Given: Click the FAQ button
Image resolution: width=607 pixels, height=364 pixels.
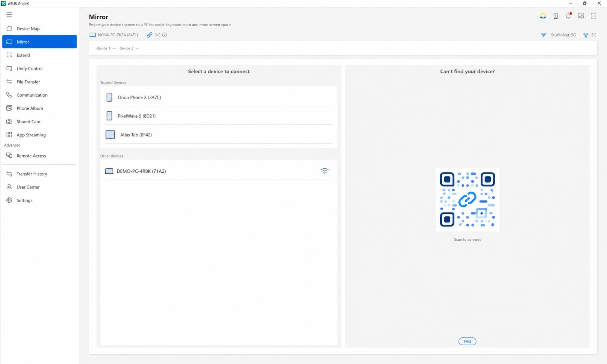Looking at the screenshot, I should tap(467, 342).
